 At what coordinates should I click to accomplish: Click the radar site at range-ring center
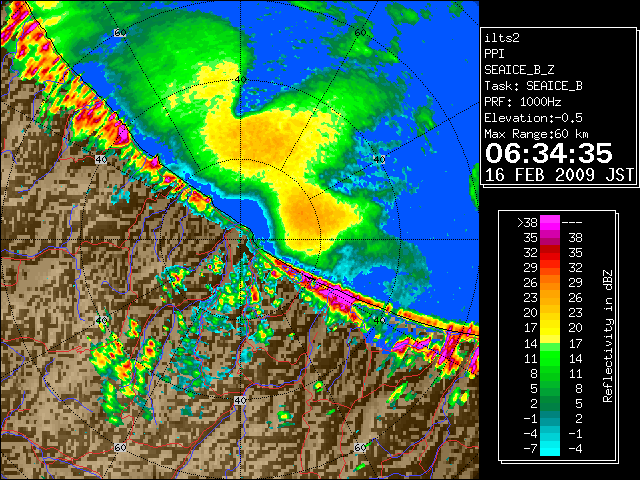240,240
